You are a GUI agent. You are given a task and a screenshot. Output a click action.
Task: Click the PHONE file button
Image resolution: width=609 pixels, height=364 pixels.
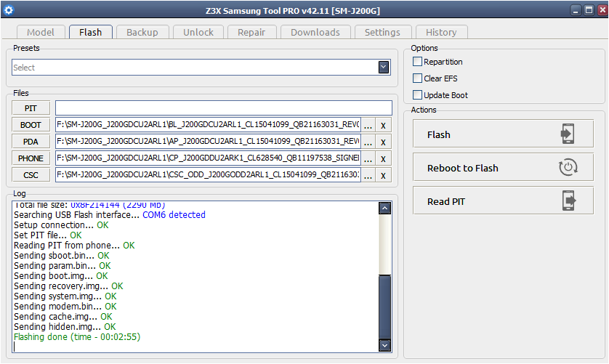coord(31,158)
